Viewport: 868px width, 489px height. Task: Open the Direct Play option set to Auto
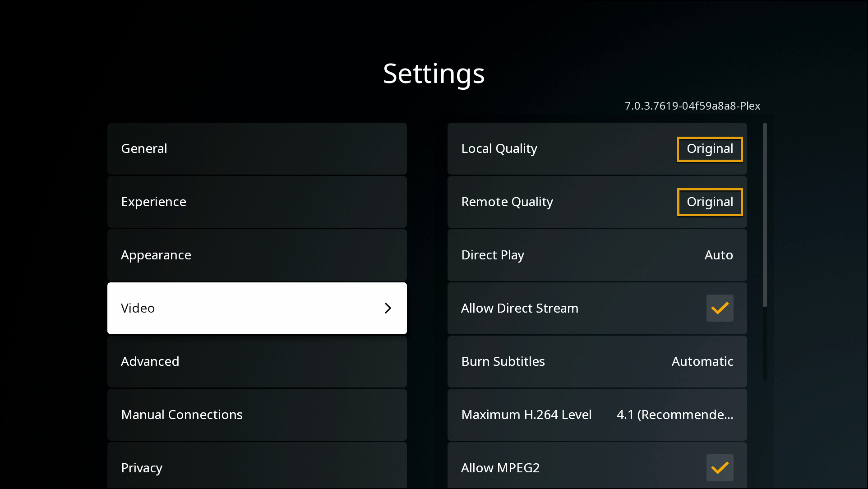tap(596, 255)
